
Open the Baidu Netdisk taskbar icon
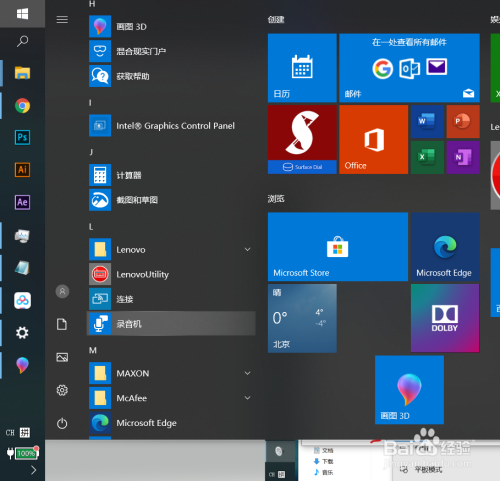coord(22,301)
